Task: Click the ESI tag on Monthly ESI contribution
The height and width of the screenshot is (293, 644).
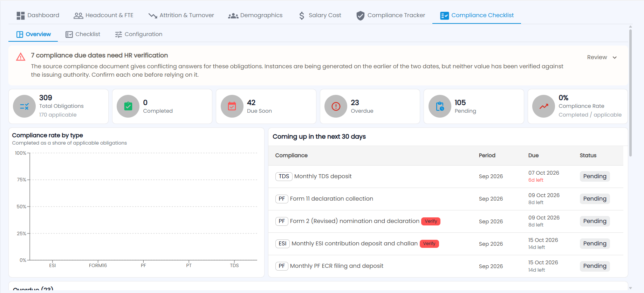Action: (x=282, y=244)
